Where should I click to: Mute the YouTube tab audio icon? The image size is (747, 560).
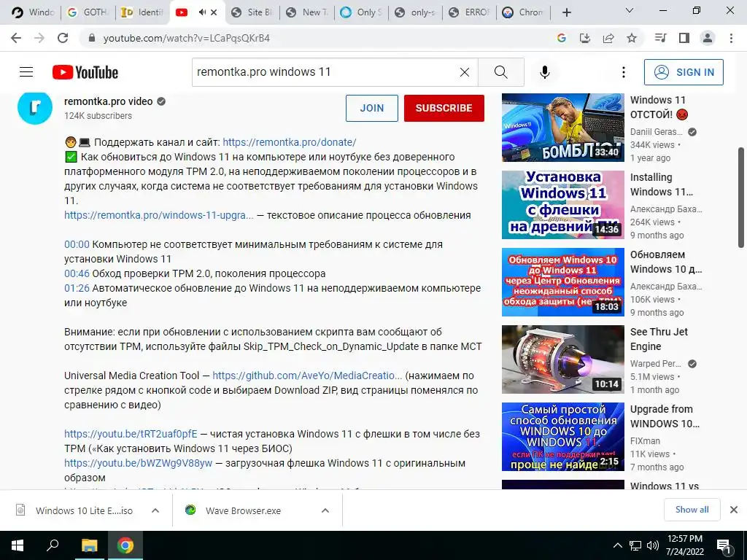(x=203, y=12)
